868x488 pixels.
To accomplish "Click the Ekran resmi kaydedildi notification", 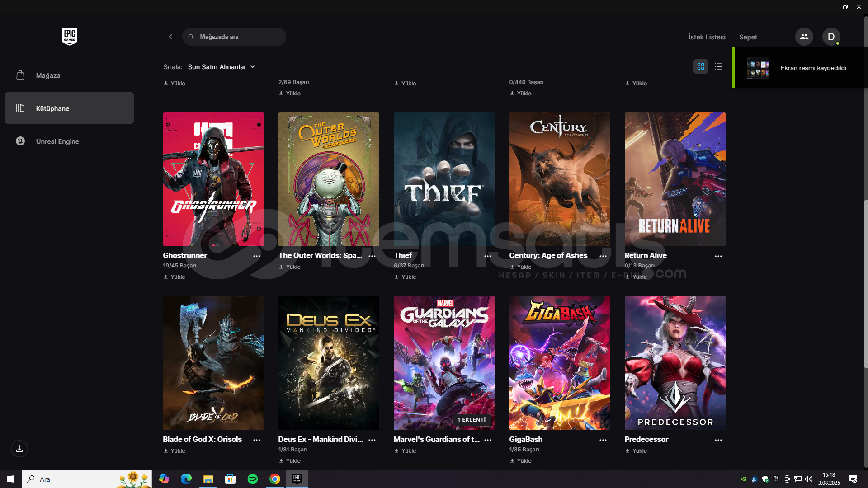I will click(799, 68).
